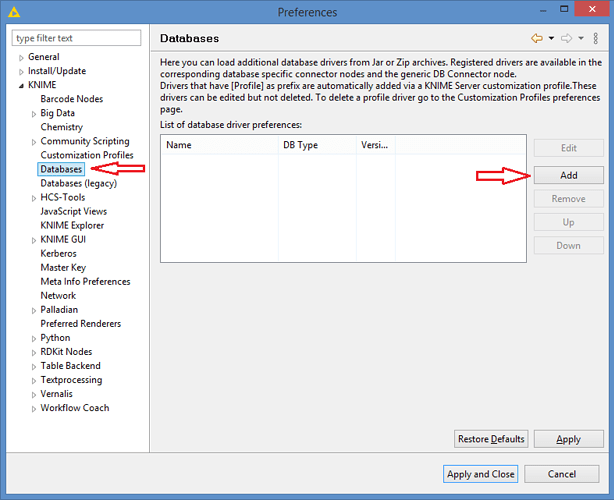
Task: Click the Versi... column header
Action: tap(376, 145)
